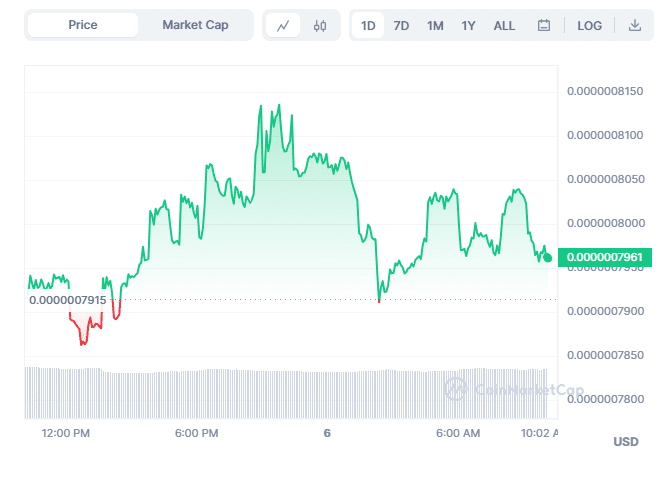
Task: Download the chart data
Action: (x=634, y=26)
